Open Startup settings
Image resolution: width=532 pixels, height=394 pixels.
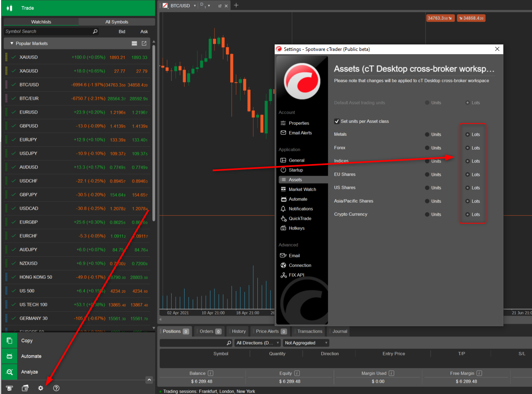(x=296, y=170)
